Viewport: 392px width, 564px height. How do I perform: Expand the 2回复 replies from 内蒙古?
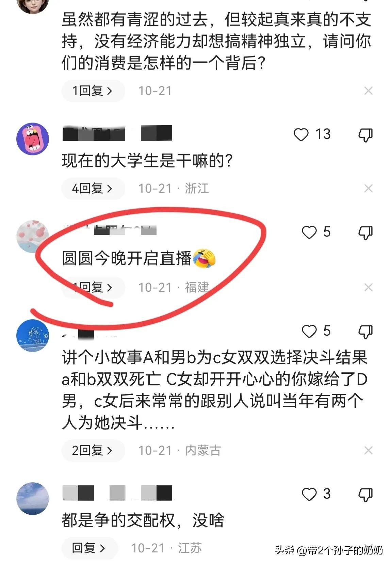tap(93, 450)
